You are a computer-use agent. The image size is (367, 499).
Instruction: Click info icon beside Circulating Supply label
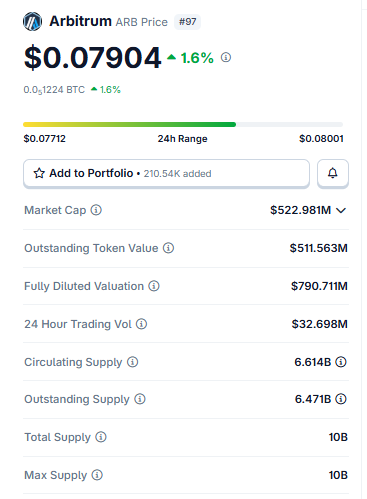click(x=132, y=362)
